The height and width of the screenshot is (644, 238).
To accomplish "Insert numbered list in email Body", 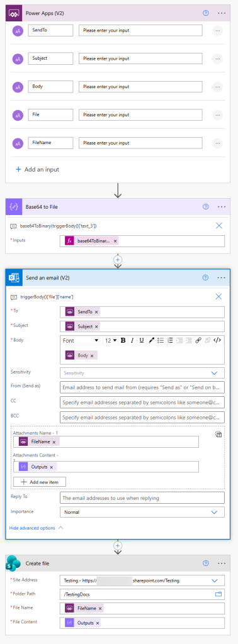I will (170, 340).
